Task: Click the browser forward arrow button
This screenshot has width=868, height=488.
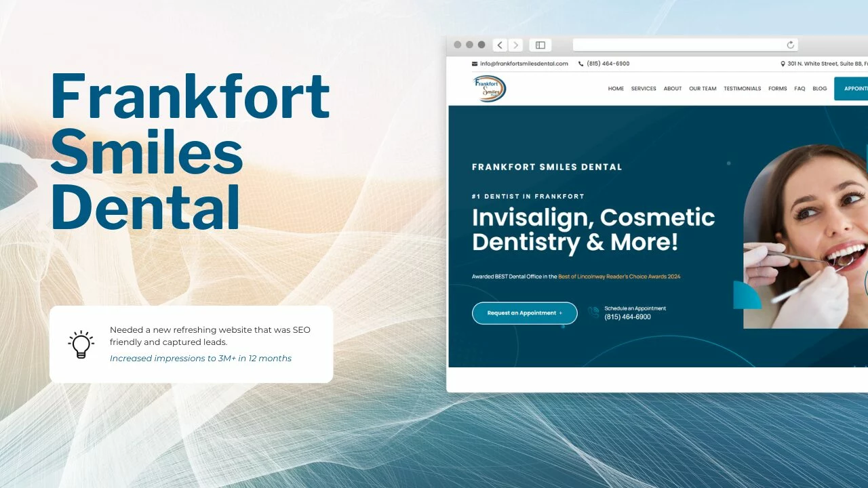Action: (515, 45)
